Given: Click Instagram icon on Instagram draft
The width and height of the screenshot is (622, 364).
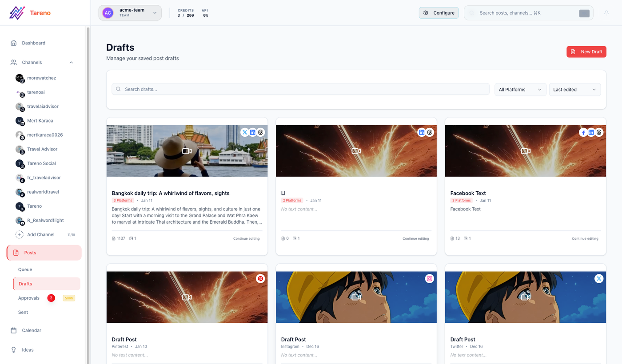Looking at the screenshot, I should (x=430, y=279).
